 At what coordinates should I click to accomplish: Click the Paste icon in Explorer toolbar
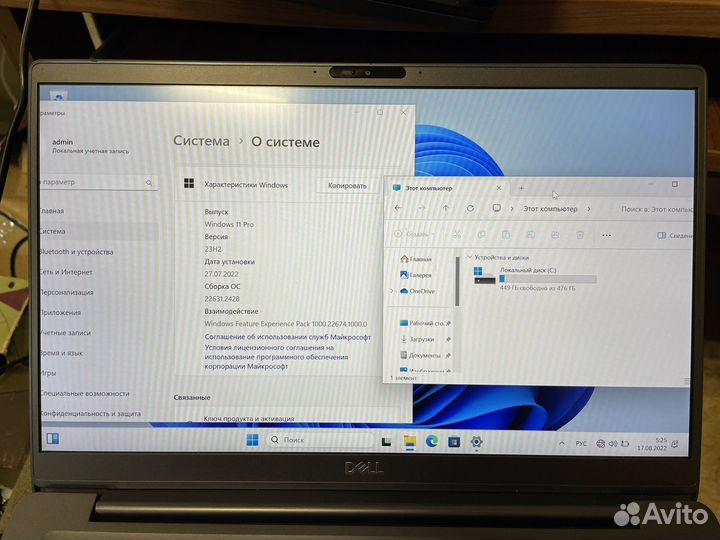506,235
